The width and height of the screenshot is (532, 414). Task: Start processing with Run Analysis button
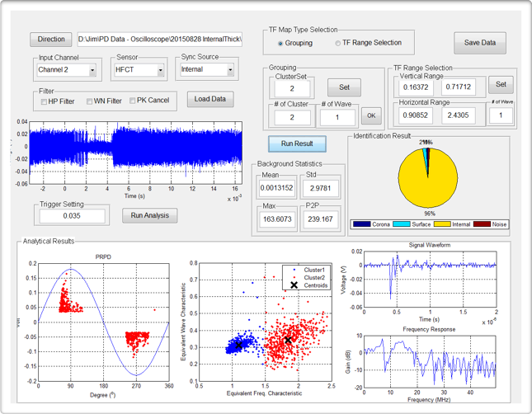[150, 215]
